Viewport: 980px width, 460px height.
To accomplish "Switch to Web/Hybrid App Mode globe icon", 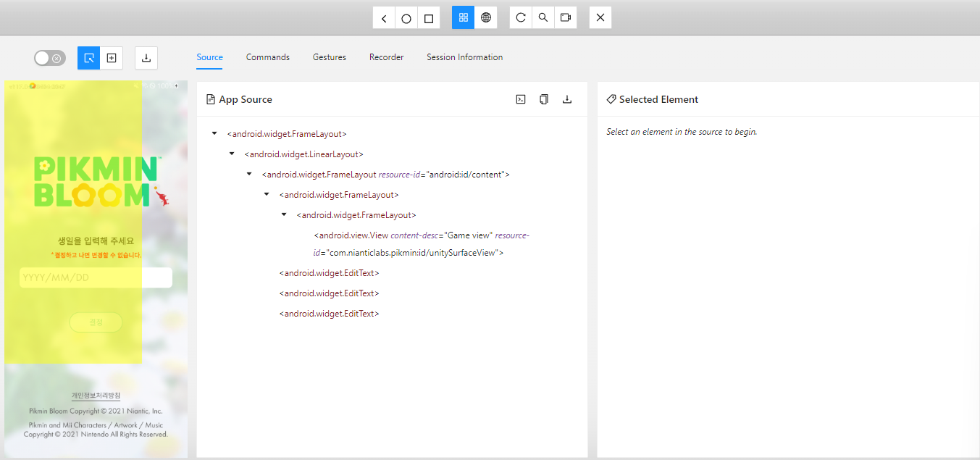I will (x=486, y=18).
